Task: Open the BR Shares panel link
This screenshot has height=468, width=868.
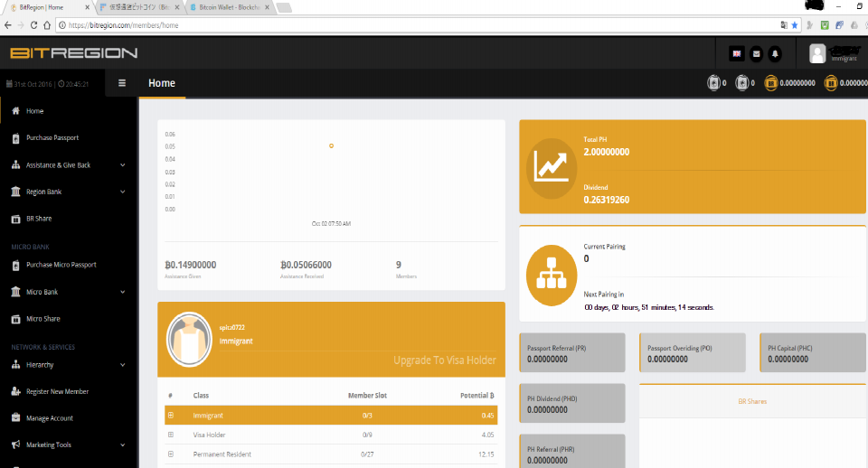Action: [752, 401]
